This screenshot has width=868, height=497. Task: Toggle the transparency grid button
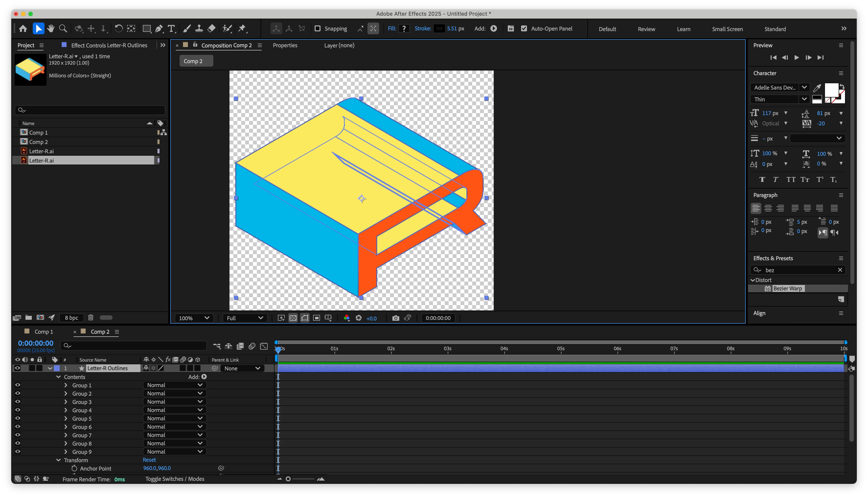(293, 318)
